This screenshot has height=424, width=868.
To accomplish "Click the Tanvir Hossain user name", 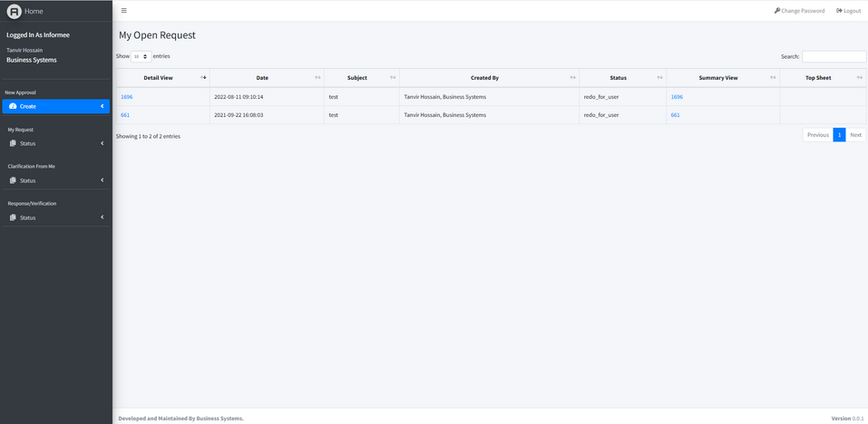I will 24,50.
